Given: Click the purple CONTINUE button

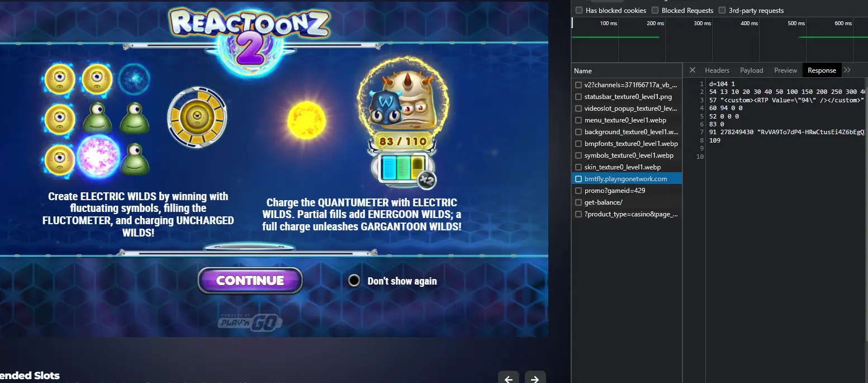Looking at the screenshot, I should (x=250, y=280).
